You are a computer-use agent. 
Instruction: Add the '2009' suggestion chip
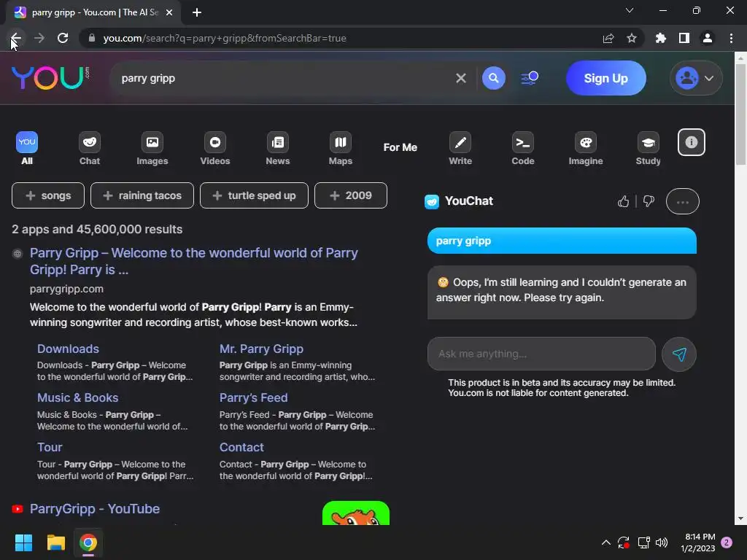pos(351,195)
